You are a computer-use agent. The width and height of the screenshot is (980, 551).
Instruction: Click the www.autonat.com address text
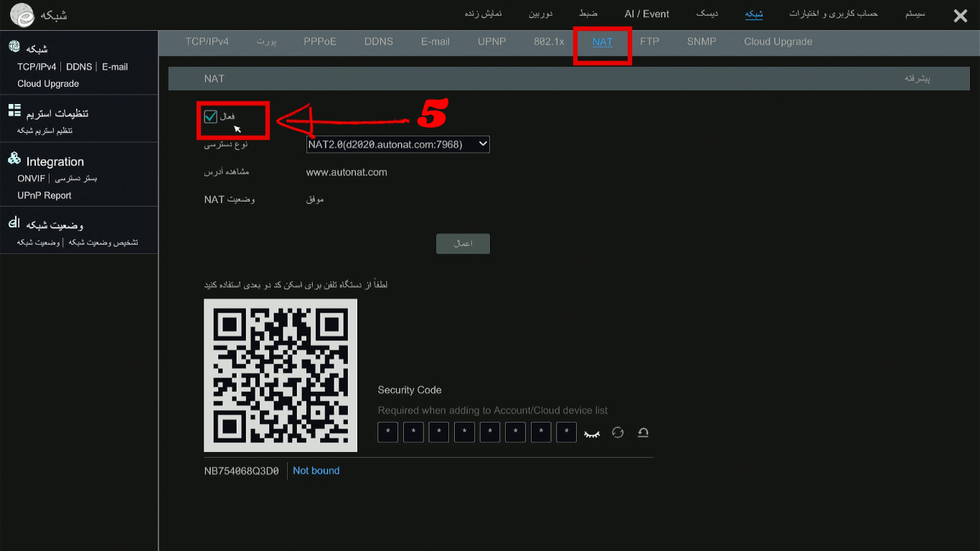347,172
